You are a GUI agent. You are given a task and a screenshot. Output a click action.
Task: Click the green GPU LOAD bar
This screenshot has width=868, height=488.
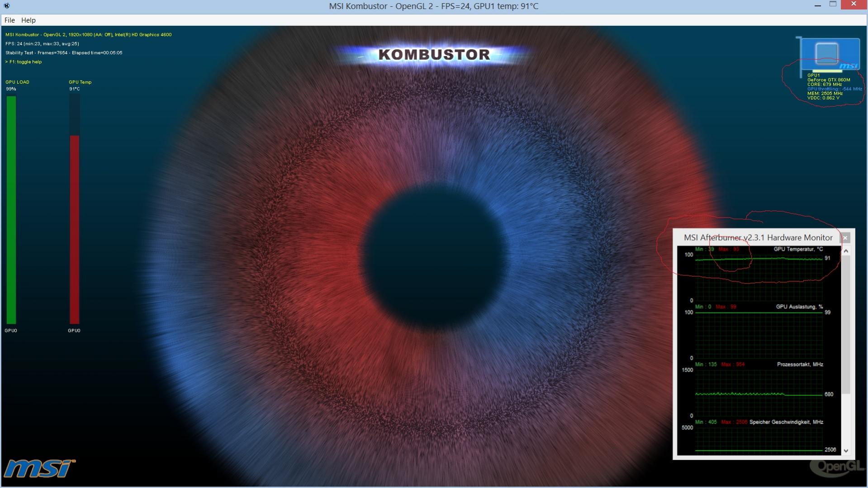tap(11, 210)
